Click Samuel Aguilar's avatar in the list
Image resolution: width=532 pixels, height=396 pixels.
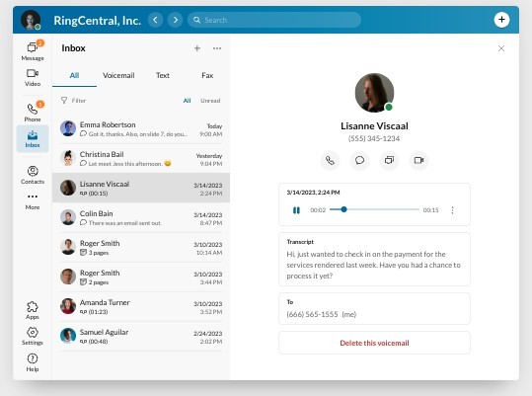click(x=68, y=336)
